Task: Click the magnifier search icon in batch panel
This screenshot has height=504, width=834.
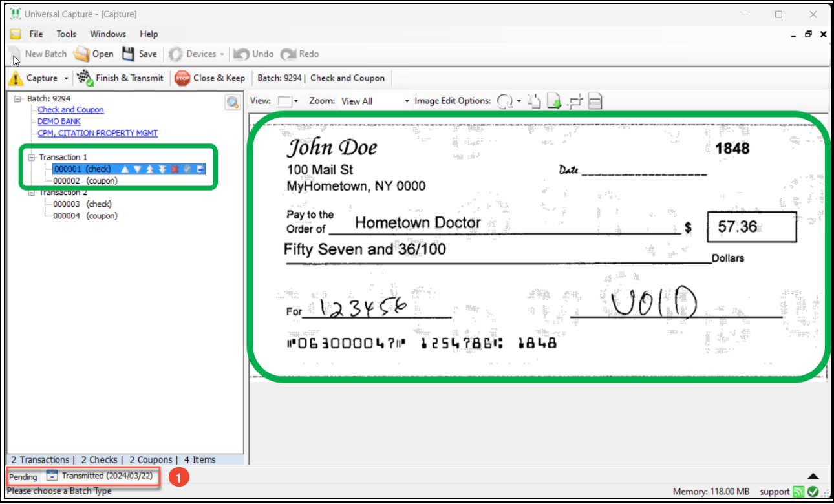Action: (x=233, y=102)
